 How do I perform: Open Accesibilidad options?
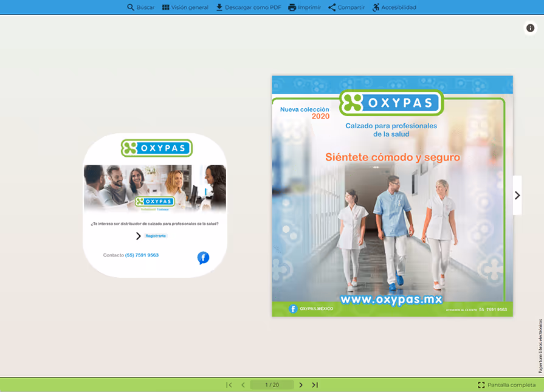point(394,7)
